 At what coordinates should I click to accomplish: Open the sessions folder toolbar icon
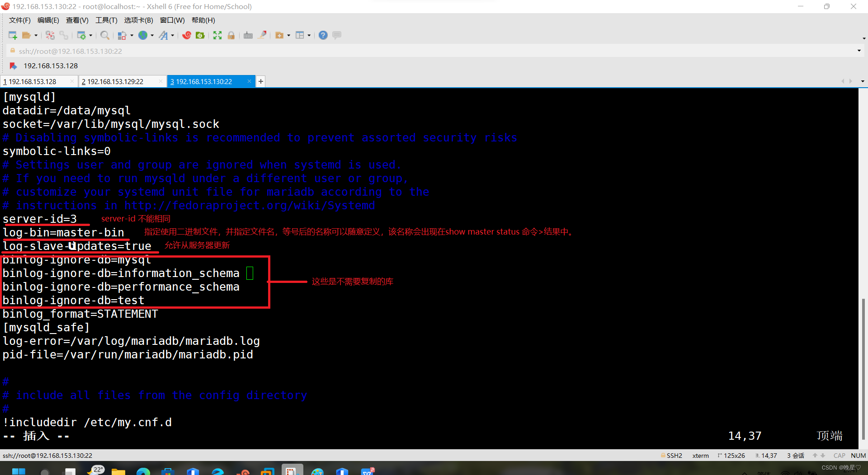tap(26, 35)
